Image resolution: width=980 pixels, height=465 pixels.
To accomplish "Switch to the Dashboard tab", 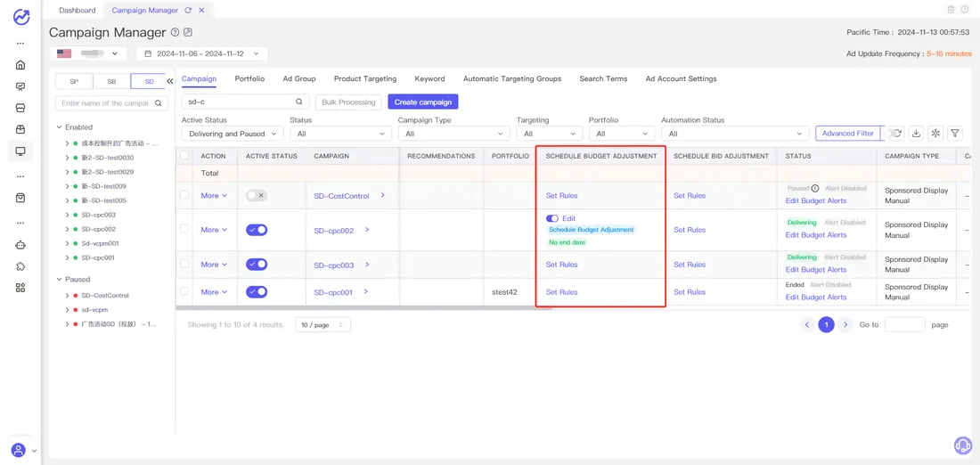I will [x=77, y=10].
